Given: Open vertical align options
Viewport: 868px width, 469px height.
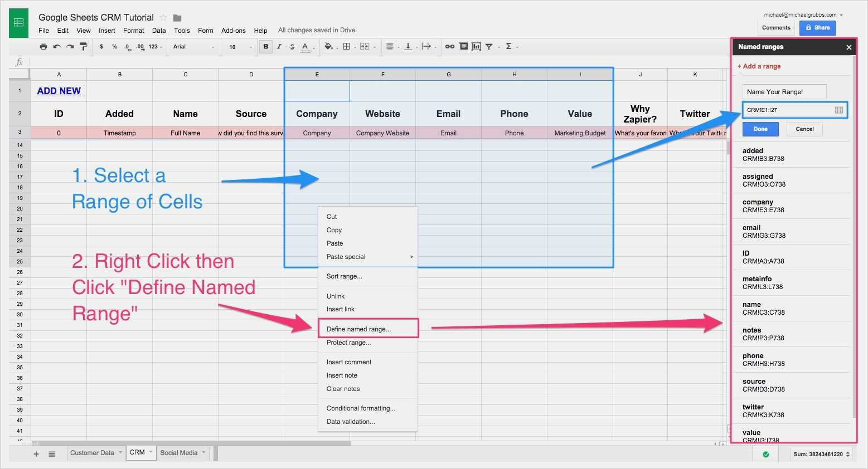Looking at the screenshot, I should (409, 47).
